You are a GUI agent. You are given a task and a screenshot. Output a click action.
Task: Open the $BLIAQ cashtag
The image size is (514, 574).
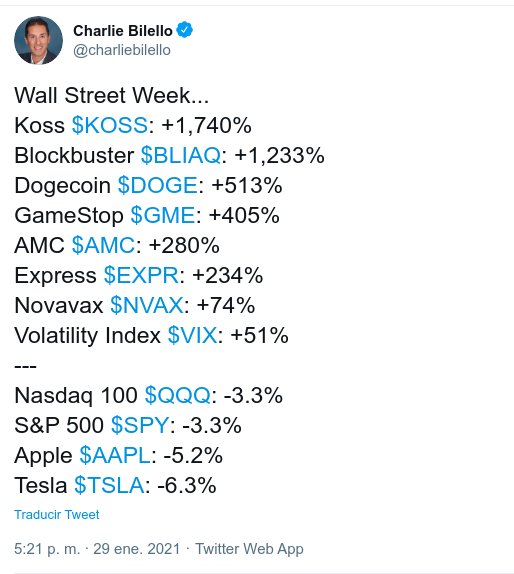coord(181,155)
